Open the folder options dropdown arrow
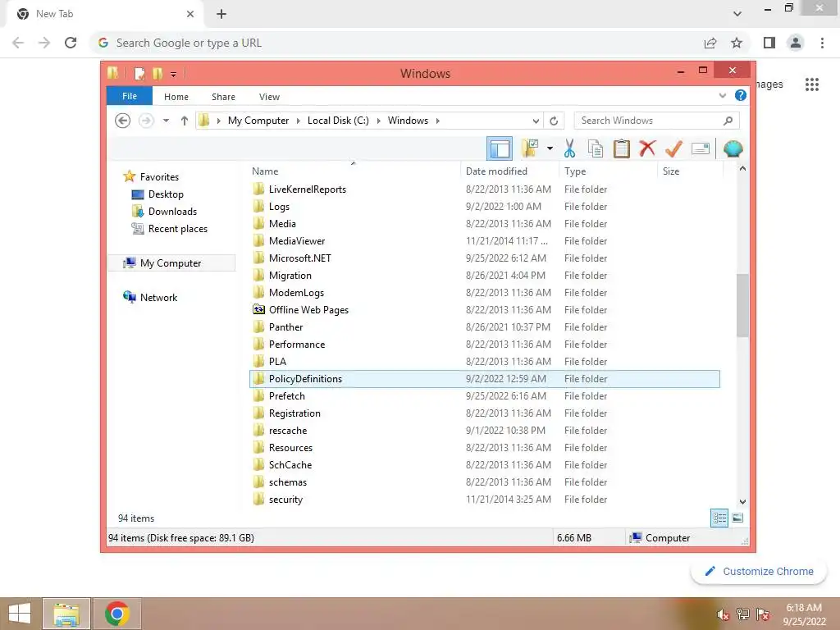 [x=550, y=148]
